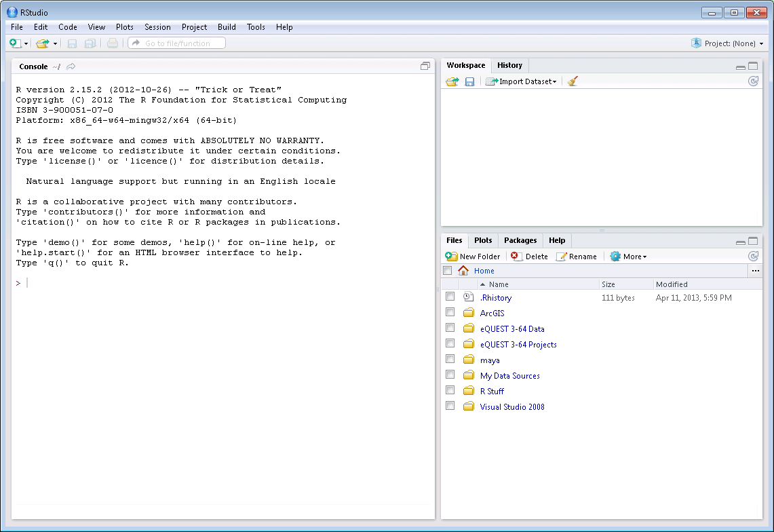Open the eQUEST 3-64 Data folder

(x=512, y=329)
